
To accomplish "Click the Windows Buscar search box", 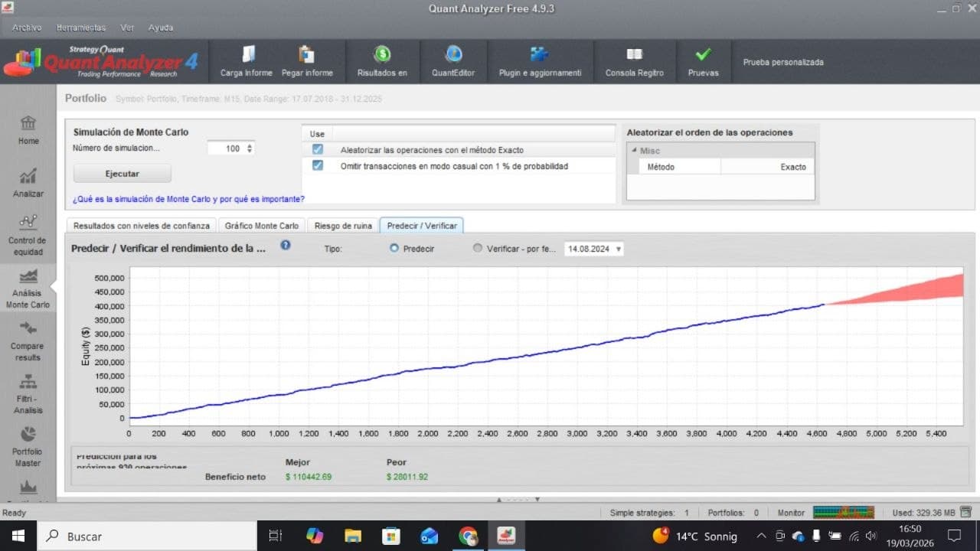I will 147,536.
